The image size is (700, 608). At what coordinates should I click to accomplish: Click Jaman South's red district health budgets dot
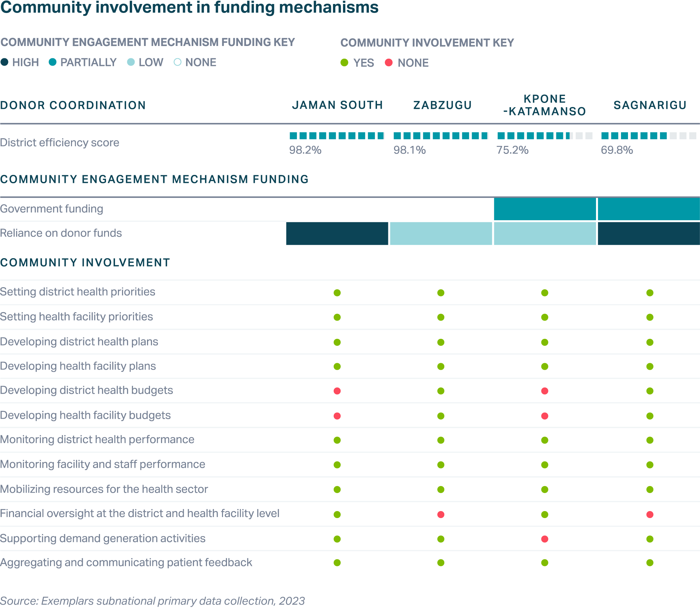(337, 391)
